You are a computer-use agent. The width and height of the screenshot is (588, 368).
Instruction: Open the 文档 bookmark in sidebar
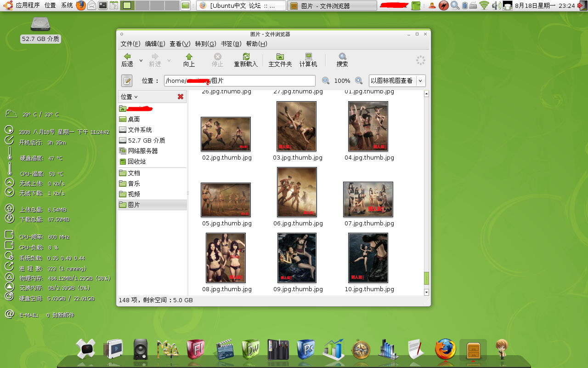coord(153,173)
